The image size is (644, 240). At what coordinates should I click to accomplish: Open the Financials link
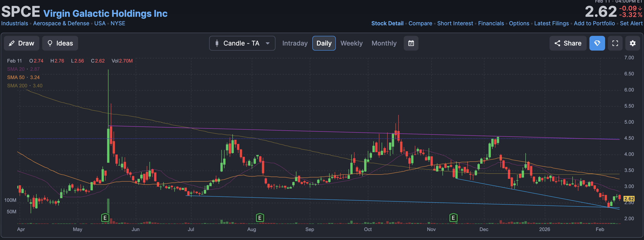coord(491,23)
